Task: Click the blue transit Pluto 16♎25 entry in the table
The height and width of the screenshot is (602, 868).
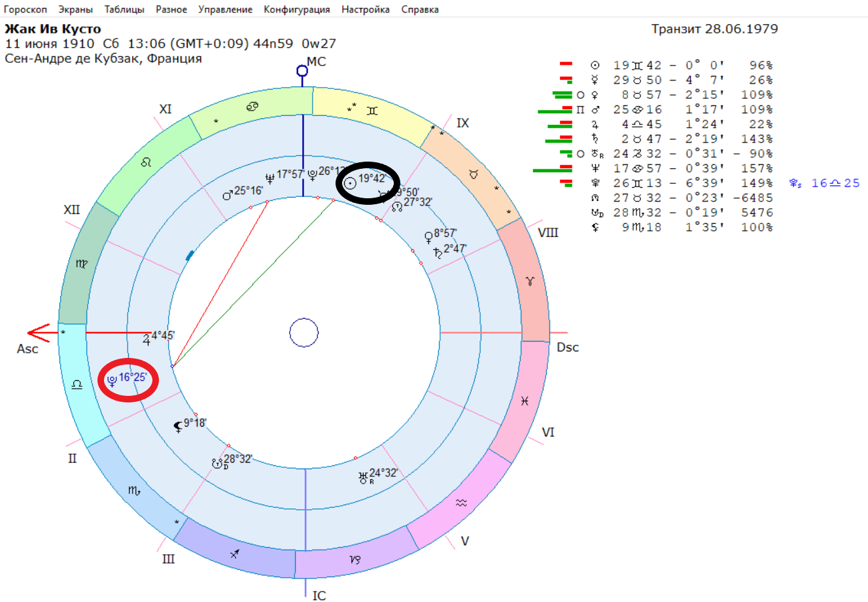Action: [824, 183]
